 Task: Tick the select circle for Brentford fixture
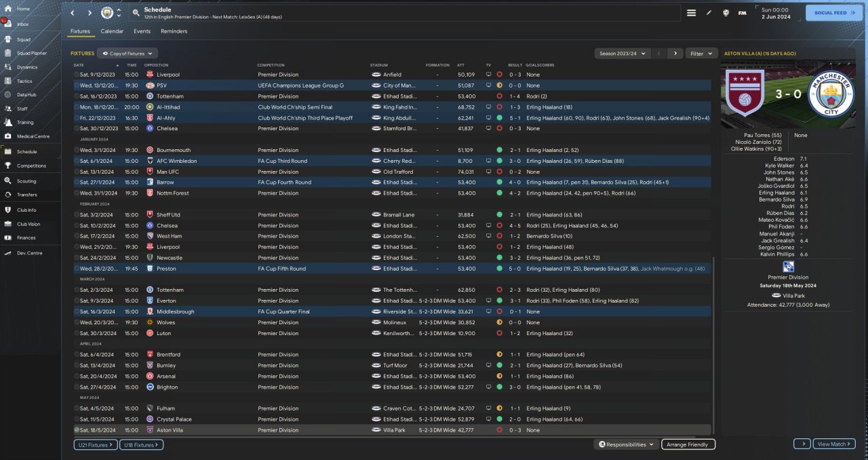coord(77,354)
